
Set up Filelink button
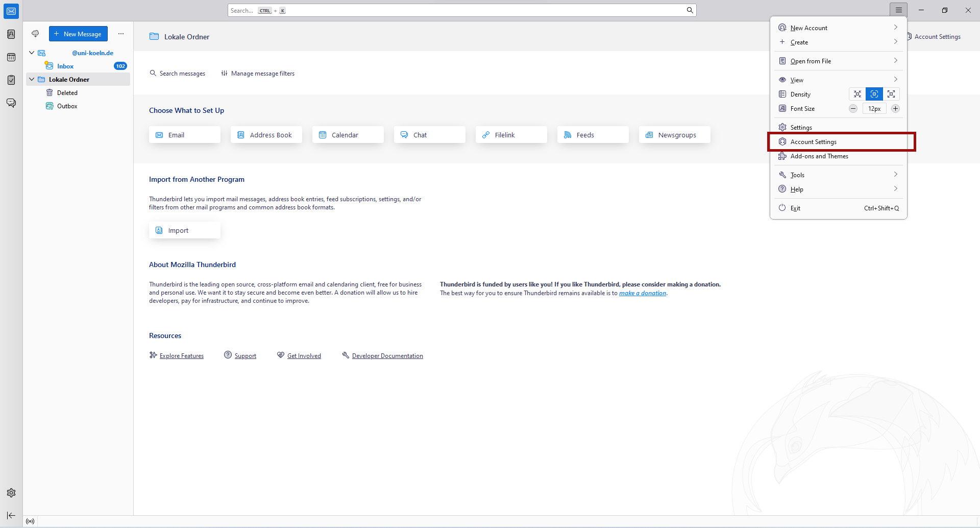tap(511, 135)
